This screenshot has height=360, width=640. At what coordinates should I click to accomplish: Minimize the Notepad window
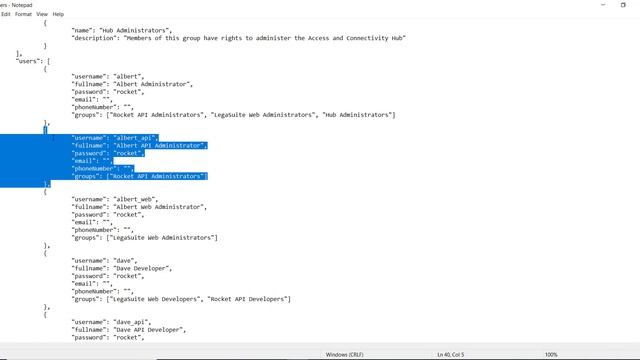tap(603, 5)
